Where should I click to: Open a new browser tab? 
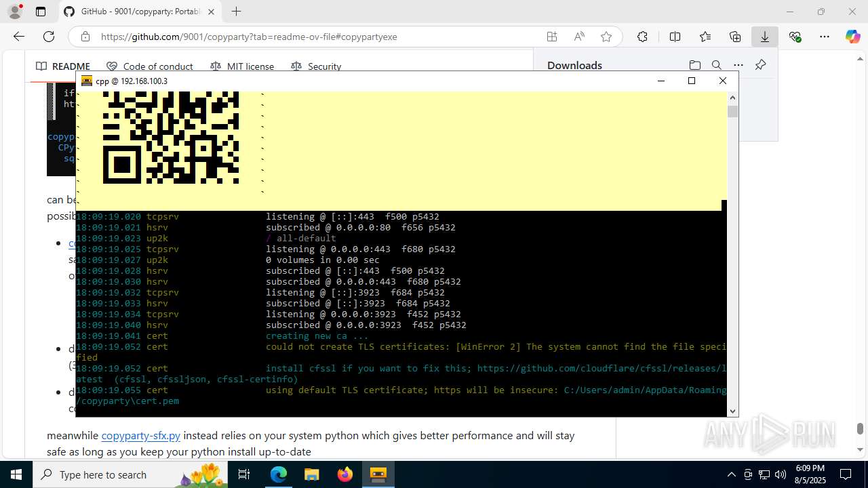(236, 12)
